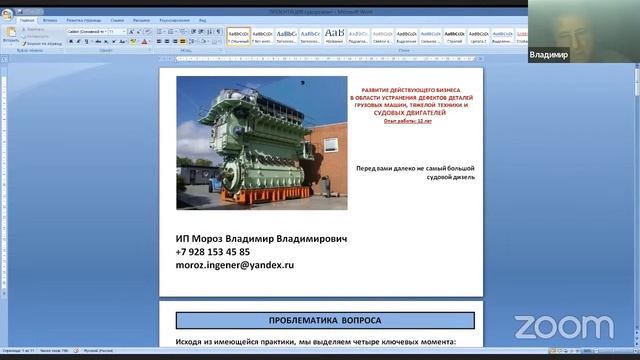Click the Change Case (Aa) button
This screenshot has width=640, height=360.
click(x=122, y=42)
